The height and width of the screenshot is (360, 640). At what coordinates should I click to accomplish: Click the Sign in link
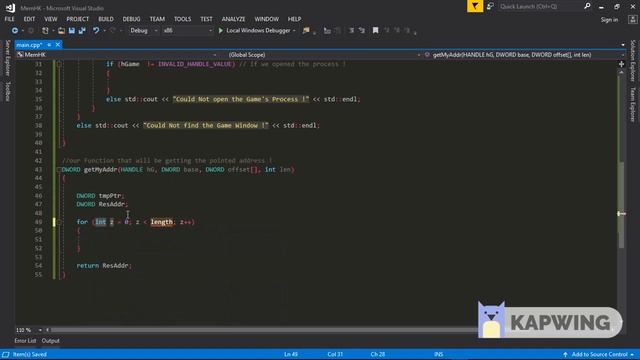[x=609, y=20]
